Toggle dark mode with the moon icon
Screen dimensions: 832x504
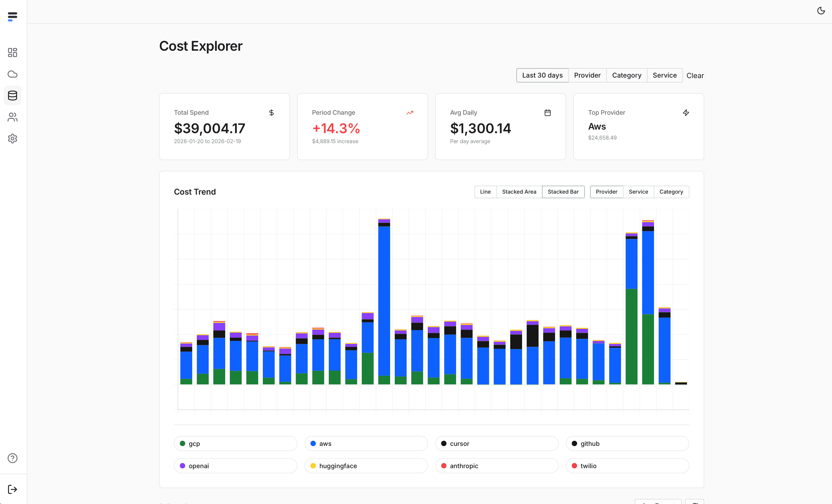pyautogui.click(x=820, y=10)
